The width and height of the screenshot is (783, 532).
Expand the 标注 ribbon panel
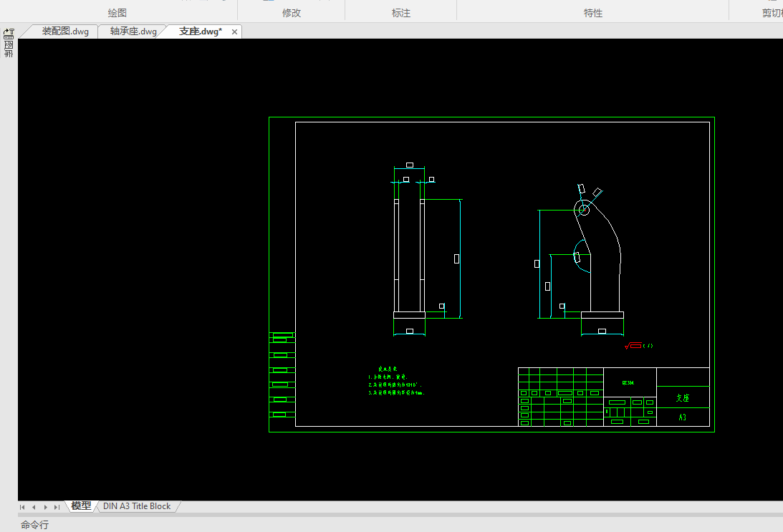(401, 13)
